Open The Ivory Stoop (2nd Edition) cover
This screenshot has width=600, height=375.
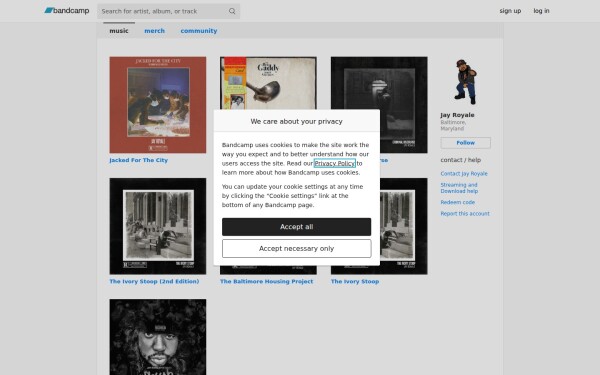[x=158, y=226]
